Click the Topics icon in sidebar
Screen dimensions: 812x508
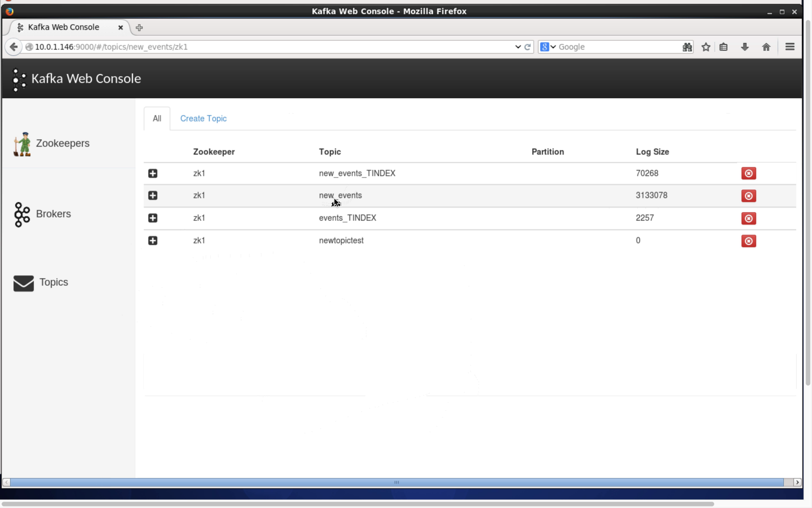[23, 282]
